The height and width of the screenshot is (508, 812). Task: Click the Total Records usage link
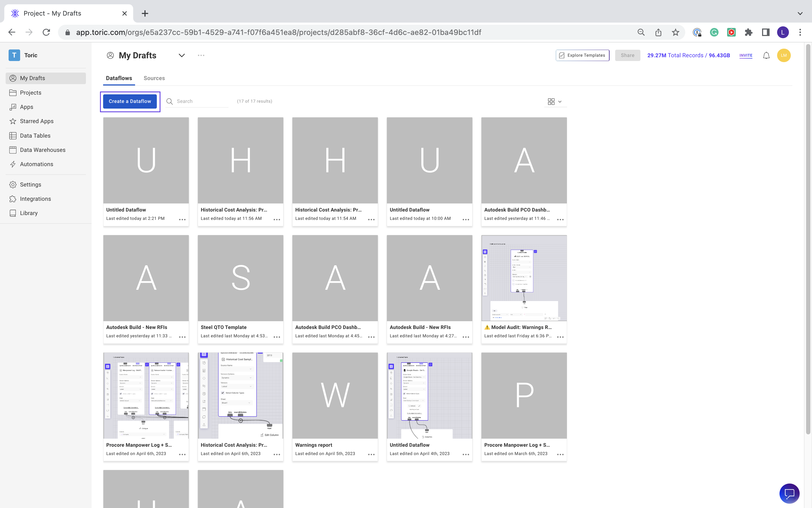point(688,55)
